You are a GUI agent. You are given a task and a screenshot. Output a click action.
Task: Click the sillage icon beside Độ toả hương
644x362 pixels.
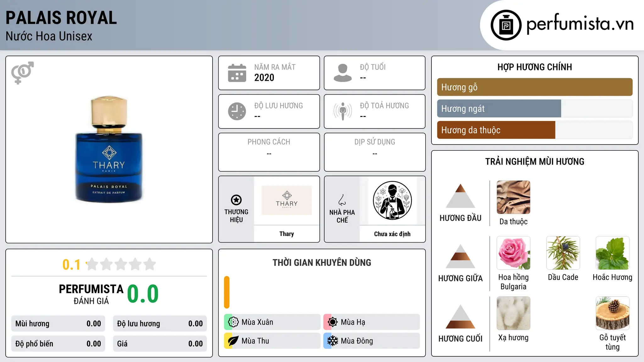pyautogui.click(x=343, y=111)
